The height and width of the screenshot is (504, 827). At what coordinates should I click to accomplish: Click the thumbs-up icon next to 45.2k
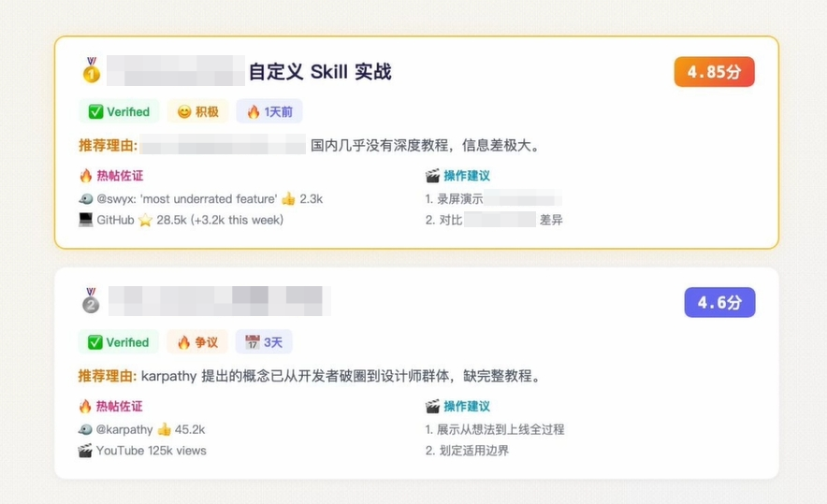(164, 430)
